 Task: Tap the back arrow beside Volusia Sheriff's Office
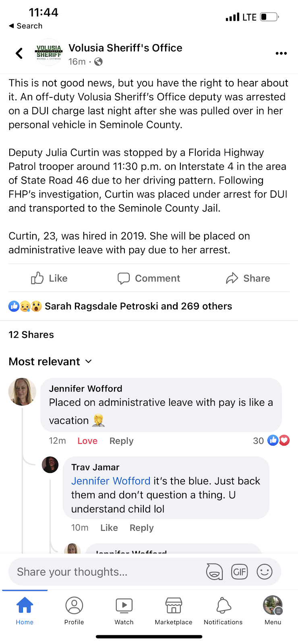[19, 53]
